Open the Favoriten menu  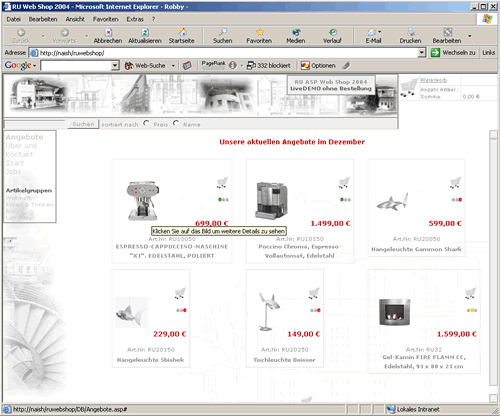coord(106,19)
